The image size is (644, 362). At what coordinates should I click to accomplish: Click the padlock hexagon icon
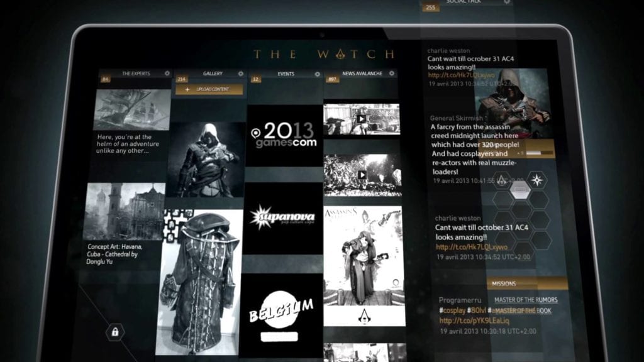(x=114, y=331)
